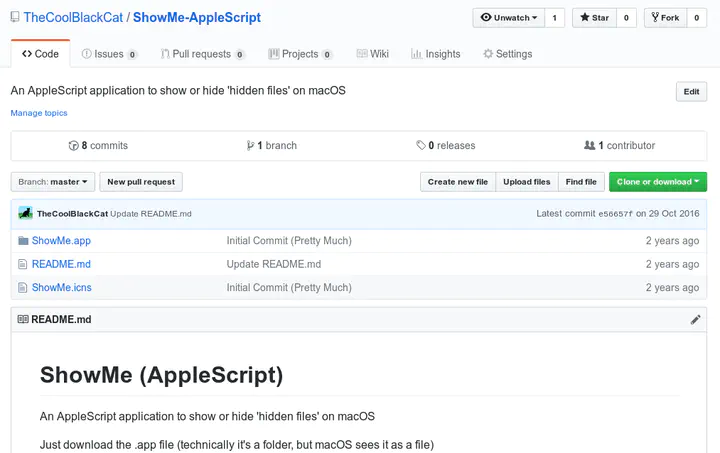
Task: Click TheCoolBlackCat avatar in the commit bar
Action: click(x=25, y=213)
